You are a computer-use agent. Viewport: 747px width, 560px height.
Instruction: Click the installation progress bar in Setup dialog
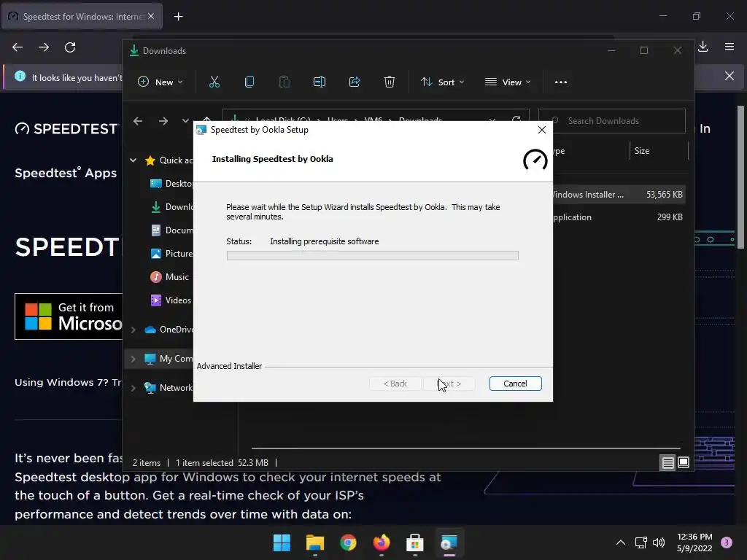click(x=373, y=256)
